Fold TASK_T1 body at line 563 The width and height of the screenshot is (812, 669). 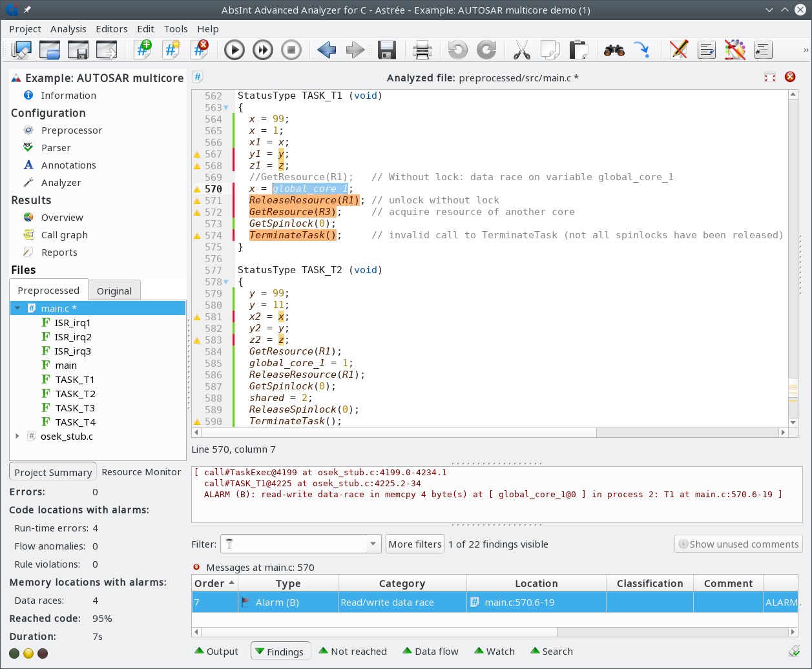tap(226, 108)
